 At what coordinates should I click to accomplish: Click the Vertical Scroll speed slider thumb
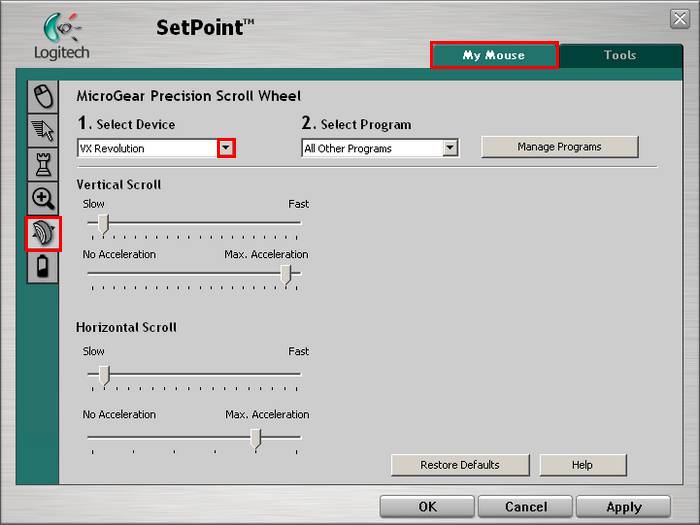[x=104, y=224]
